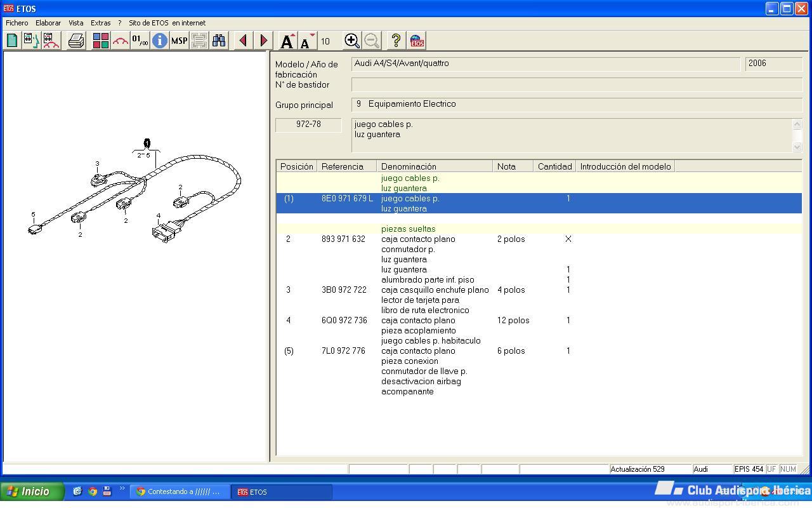This screenshot has width=812, height=508.
Task: Select part reference 7L0 972 776
Action: 343,351
